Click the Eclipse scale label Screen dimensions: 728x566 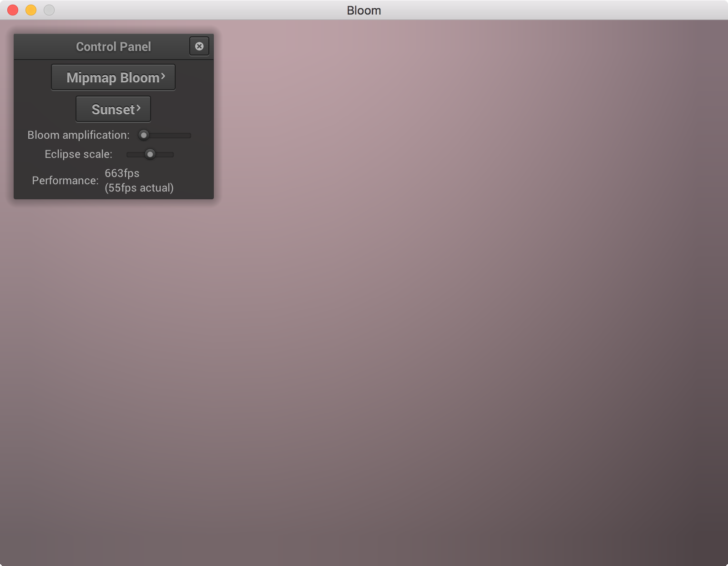[x=78, y=154]
